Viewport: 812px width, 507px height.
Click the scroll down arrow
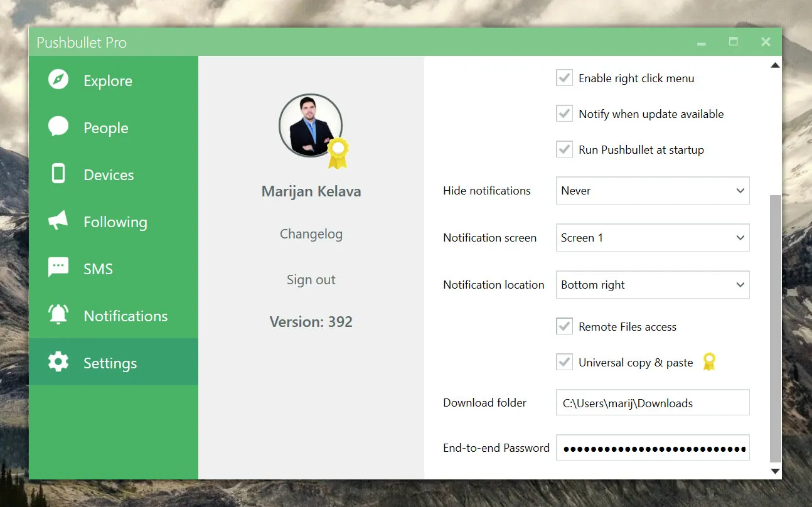775,471
